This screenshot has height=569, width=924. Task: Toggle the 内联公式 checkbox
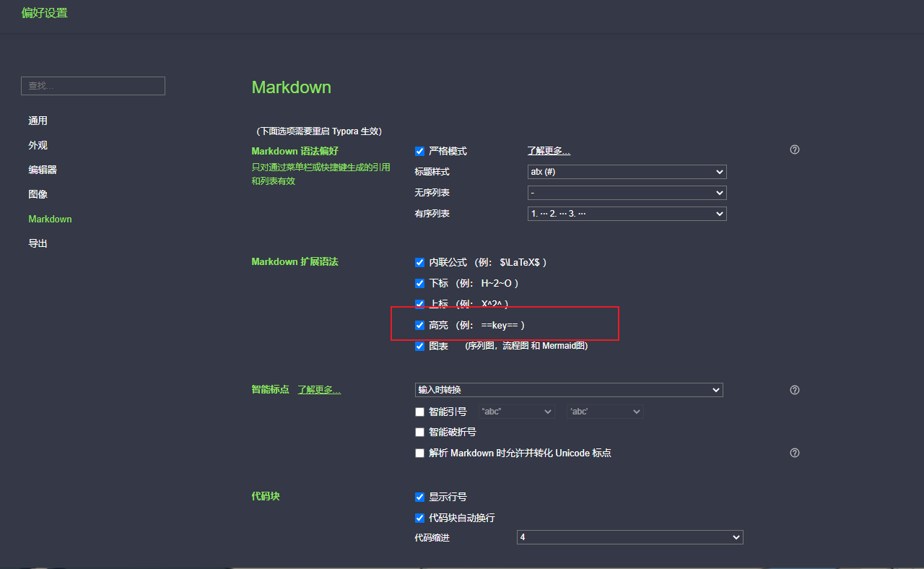click(x=419, y=262)
